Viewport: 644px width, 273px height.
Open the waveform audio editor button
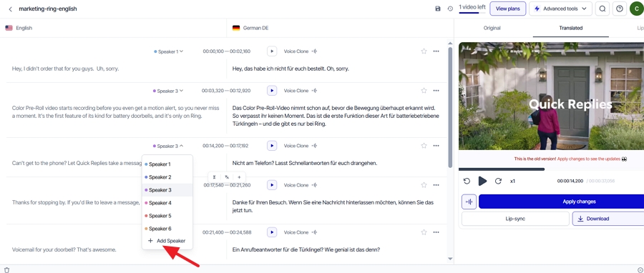click(469, 202)
